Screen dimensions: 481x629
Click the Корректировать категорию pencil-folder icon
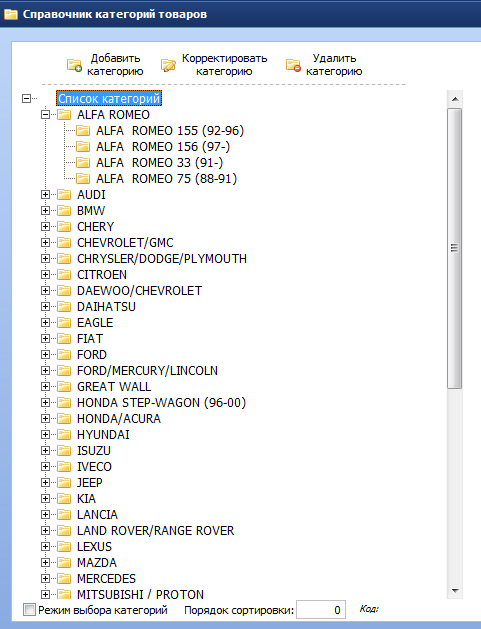pyautogui.click(x=168, y=65)
